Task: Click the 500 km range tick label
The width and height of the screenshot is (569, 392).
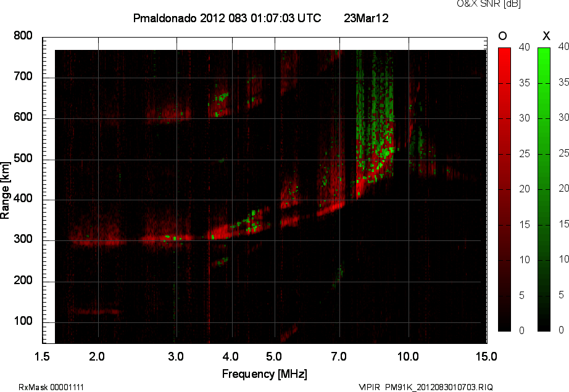Action: coord(23,158)
